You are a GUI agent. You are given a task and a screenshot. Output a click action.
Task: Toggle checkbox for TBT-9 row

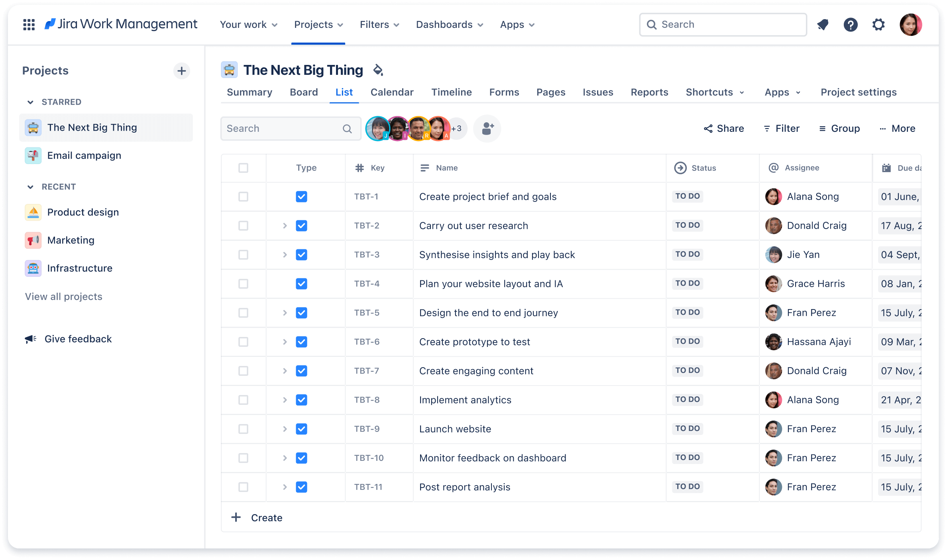[x=244, y=429]
